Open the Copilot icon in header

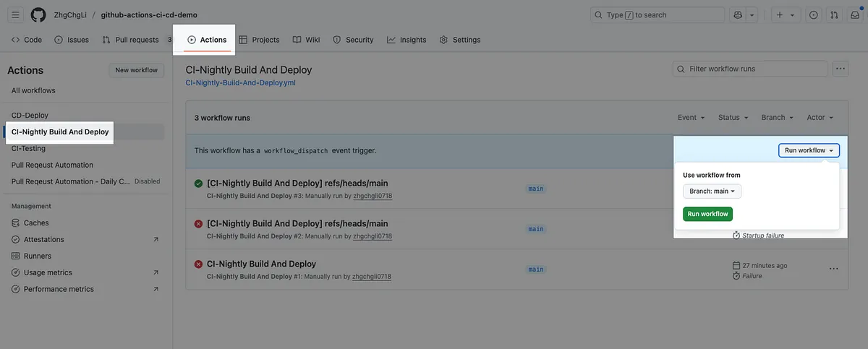pyautogui.click(x=738, y=14)
